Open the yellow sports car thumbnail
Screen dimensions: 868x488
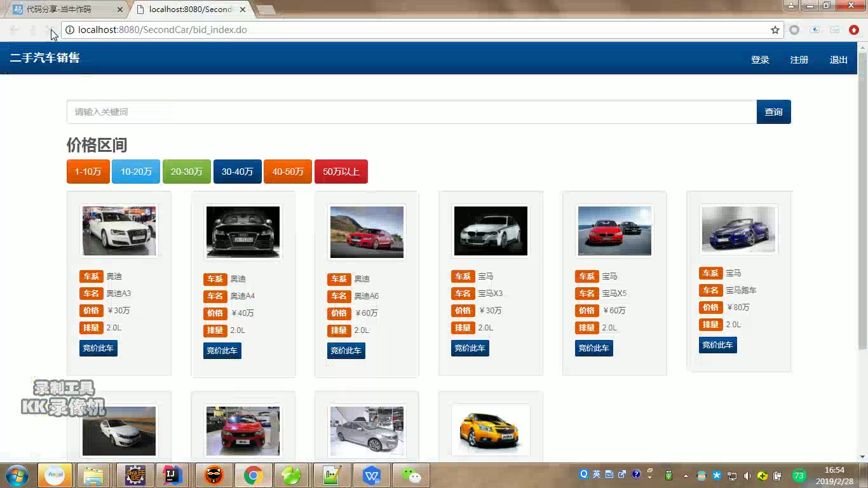(x=491, y=430)
